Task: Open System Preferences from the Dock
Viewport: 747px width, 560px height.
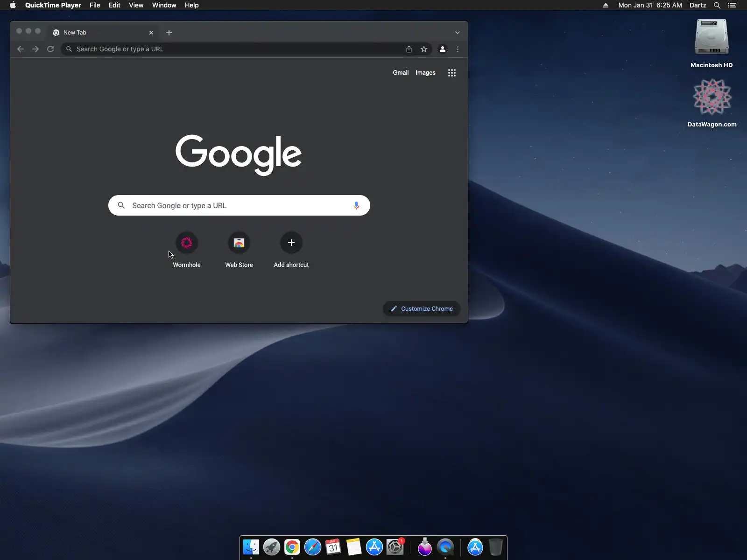Action: tap(395, 547)
